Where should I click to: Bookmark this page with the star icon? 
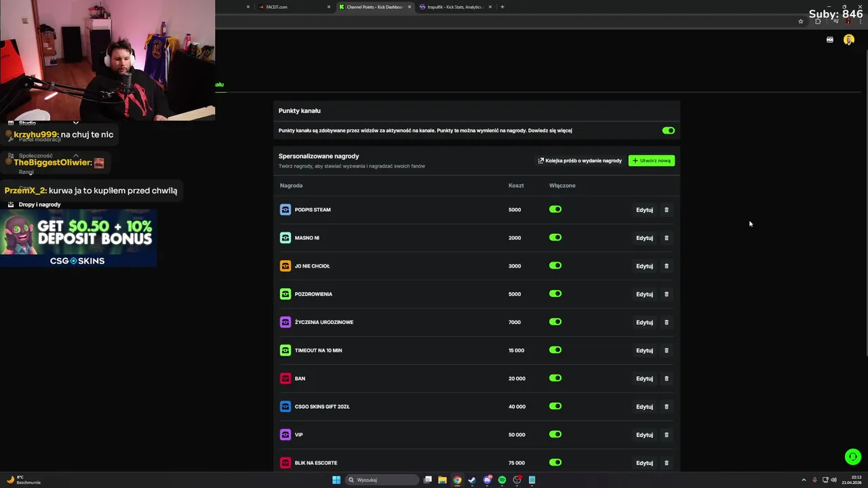[x=801, y=22]
